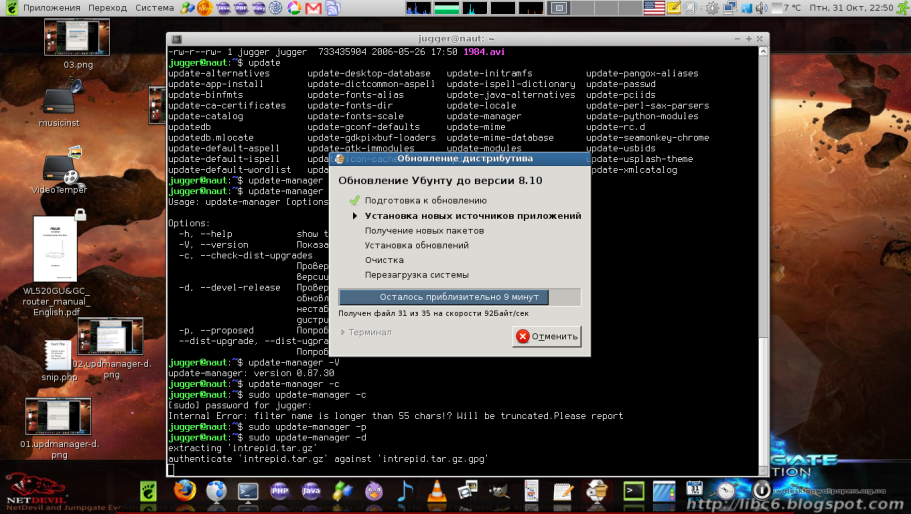Click the download speed status line in the dialog

[433, 313]
